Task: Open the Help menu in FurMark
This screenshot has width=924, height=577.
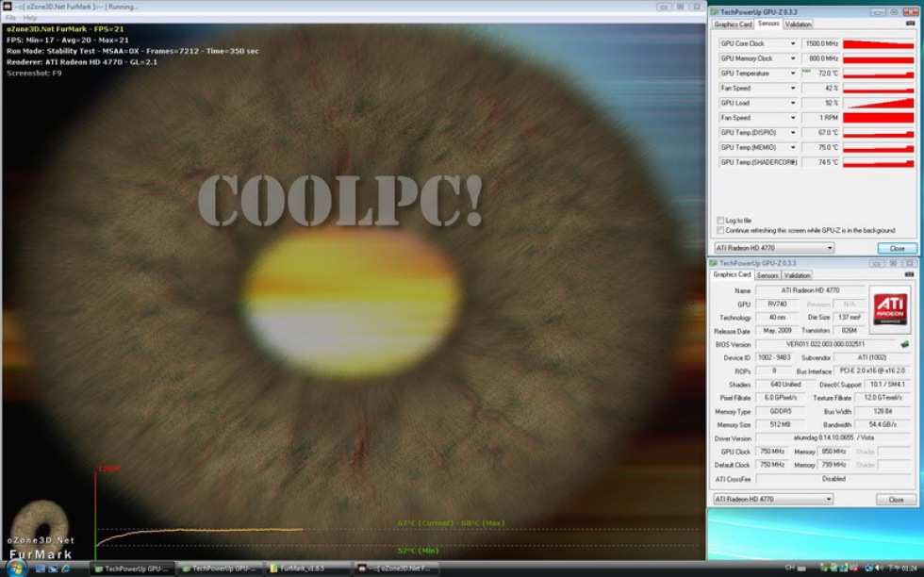Action: [30, 18]
